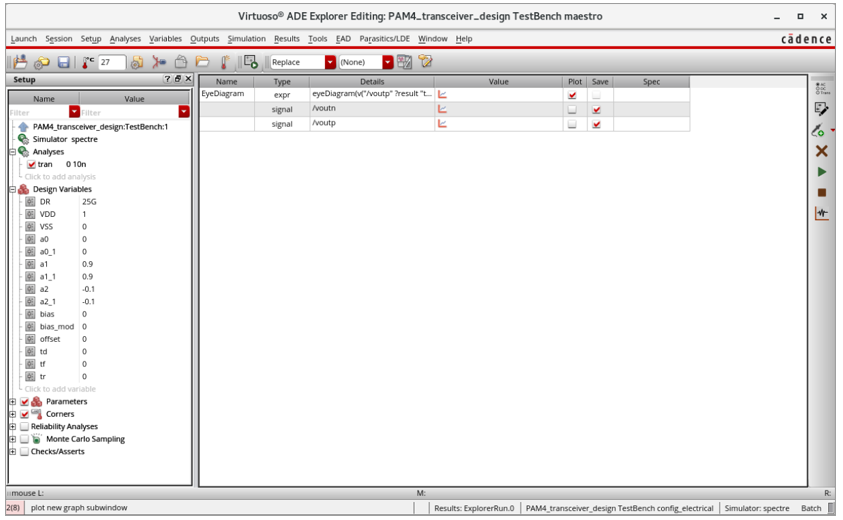Image resolution: width=843 pixels, height=520 pixels.
Task: Click the plot icon in /voutn Value cell
Action: pos(442,109)
